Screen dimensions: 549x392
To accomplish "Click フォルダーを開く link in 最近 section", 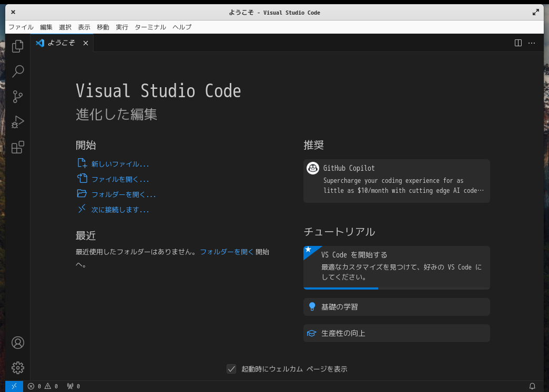I will tap(227, 252).
